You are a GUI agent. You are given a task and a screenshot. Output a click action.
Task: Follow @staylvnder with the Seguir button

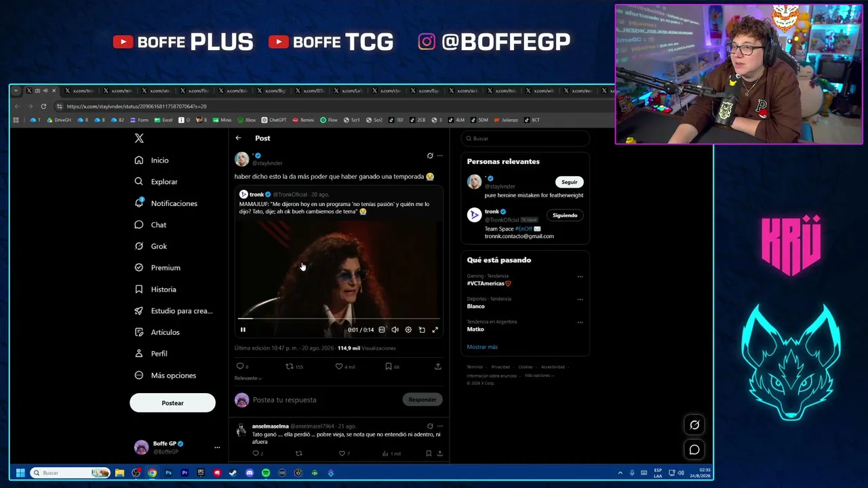point(570,182)
